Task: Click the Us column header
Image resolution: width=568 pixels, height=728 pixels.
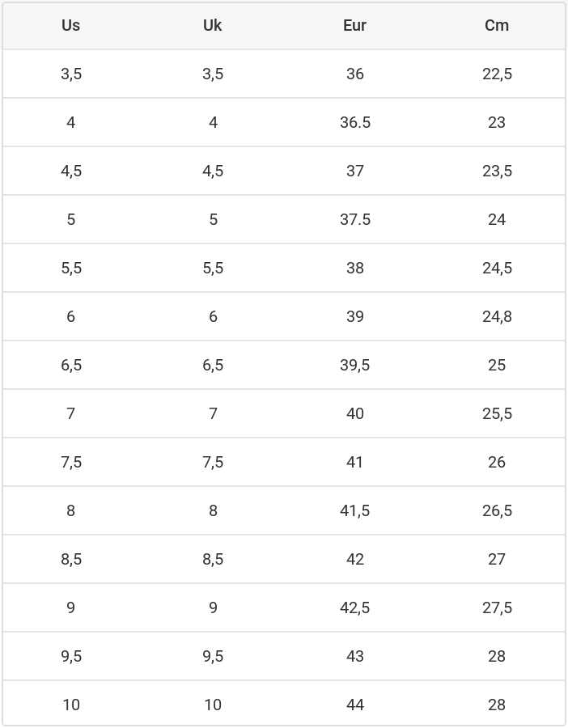Action: [71, 25]
